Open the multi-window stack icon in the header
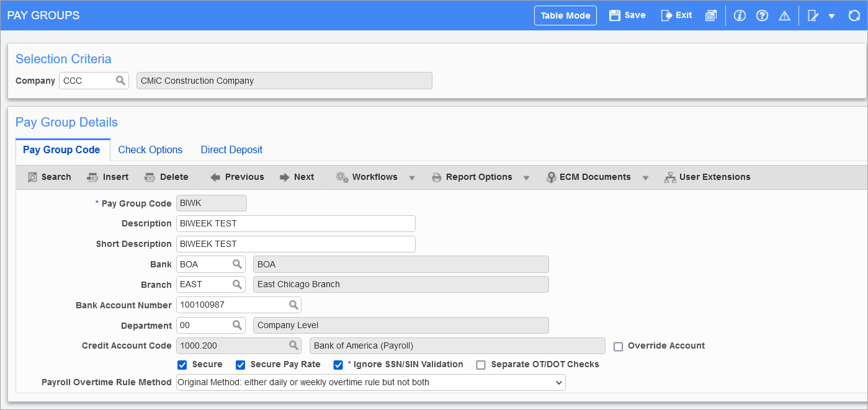868x410 pixels. pyautogui.click(x=711, y=16)
